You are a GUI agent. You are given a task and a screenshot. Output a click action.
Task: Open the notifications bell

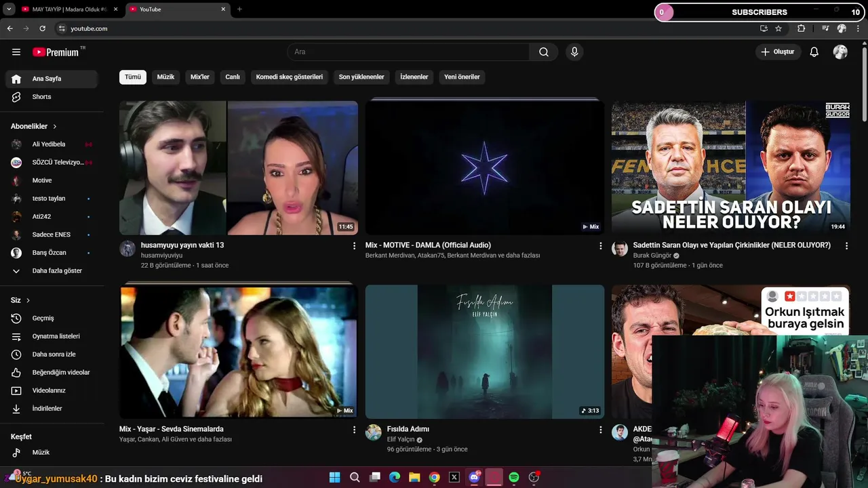(x=814, y=52)
